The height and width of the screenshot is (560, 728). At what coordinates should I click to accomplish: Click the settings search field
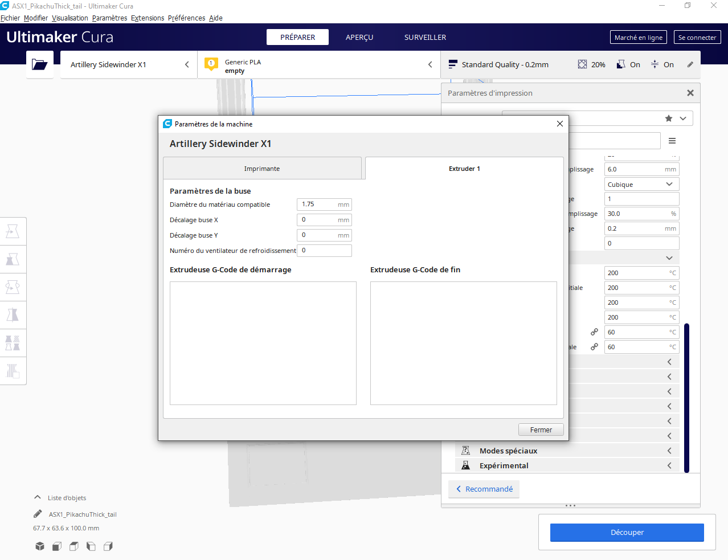tap(614, 141)
